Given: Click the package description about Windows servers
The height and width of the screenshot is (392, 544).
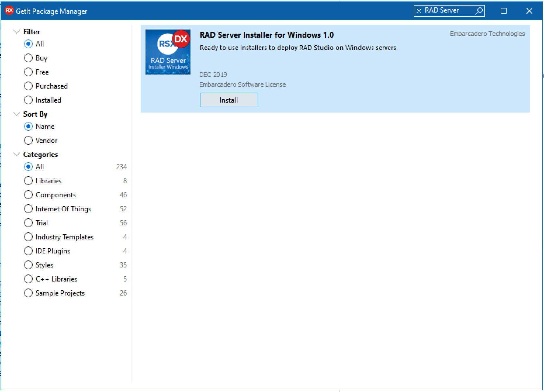Looking at the screenshot, I should [x=299, y=48].
